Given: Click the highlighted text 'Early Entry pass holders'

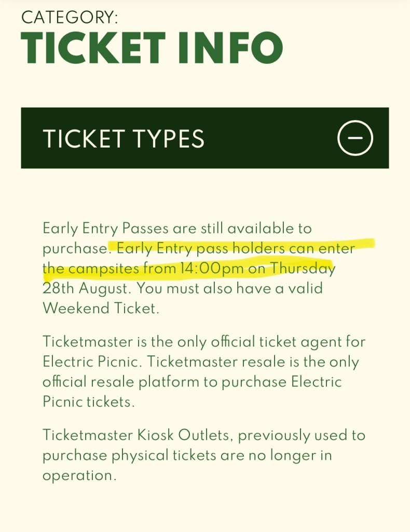Looking at the screenshot, I should click(201, 249).
